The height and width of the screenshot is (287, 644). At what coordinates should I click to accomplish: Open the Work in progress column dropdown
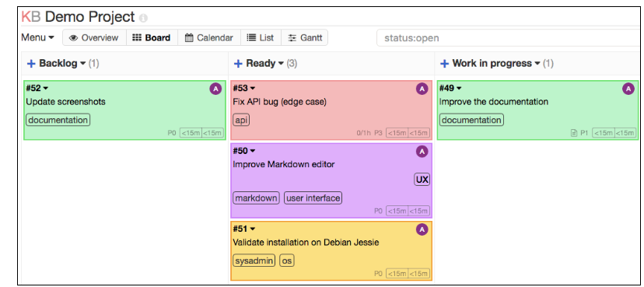[537, 64]
